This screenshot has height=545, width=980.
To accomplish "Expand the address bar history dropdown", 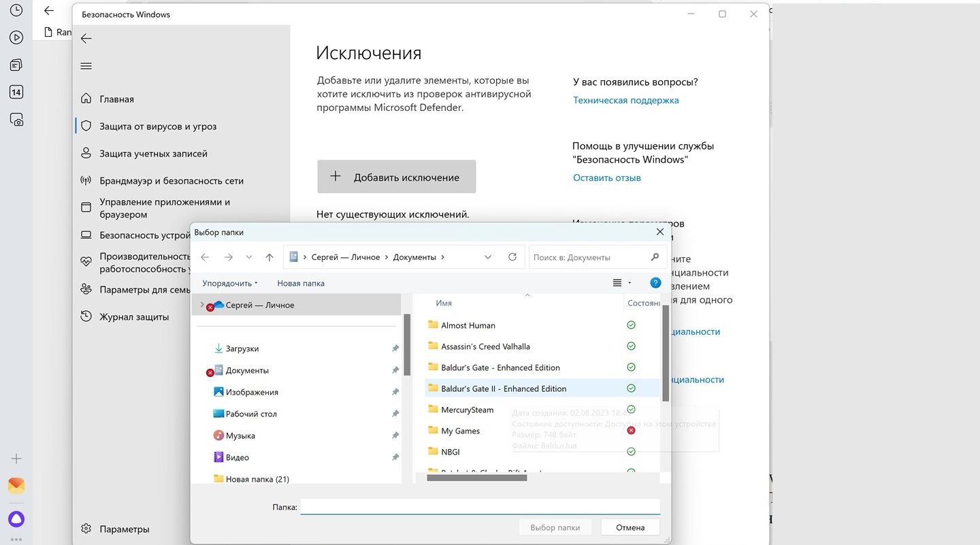I will pyautogui.click(x=488, y=257).
